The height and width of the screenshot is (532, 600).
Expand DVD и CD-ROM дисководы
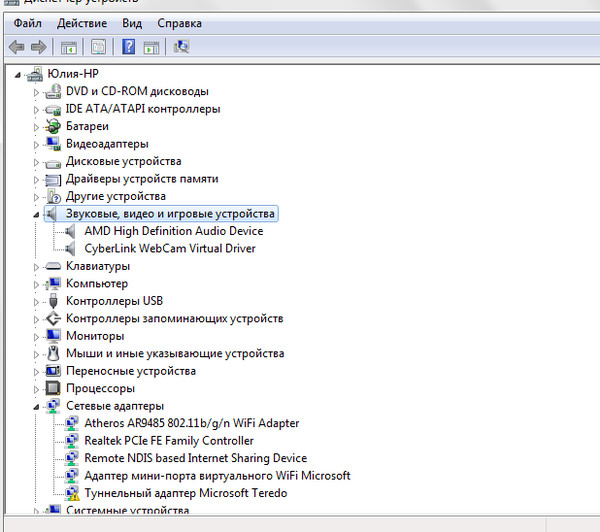pos(36,93)
